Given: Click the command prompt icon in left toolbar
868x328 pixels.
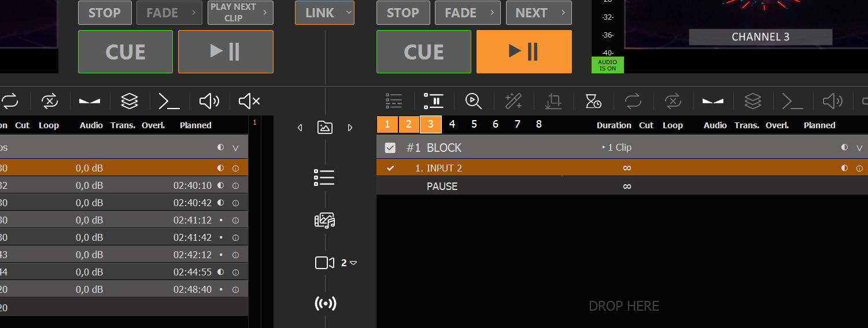Looking at the screenshot, I should click(169, 102).
